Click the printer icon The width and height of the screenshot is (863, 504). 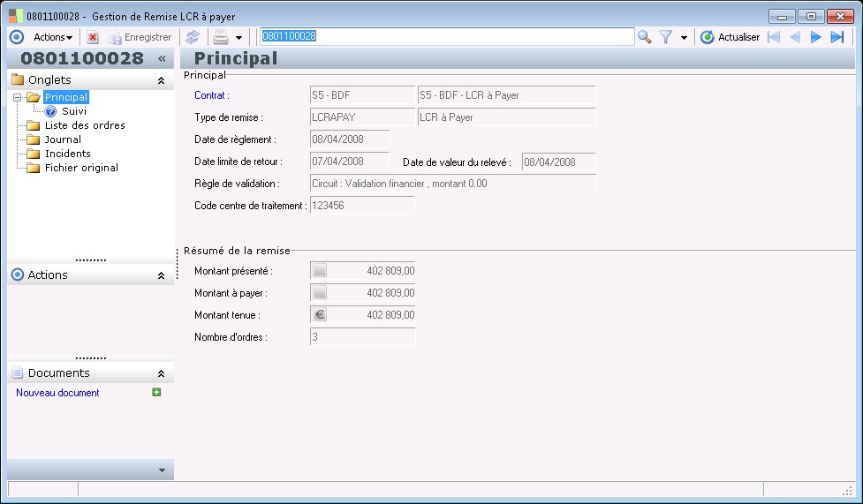pos(221,37)
